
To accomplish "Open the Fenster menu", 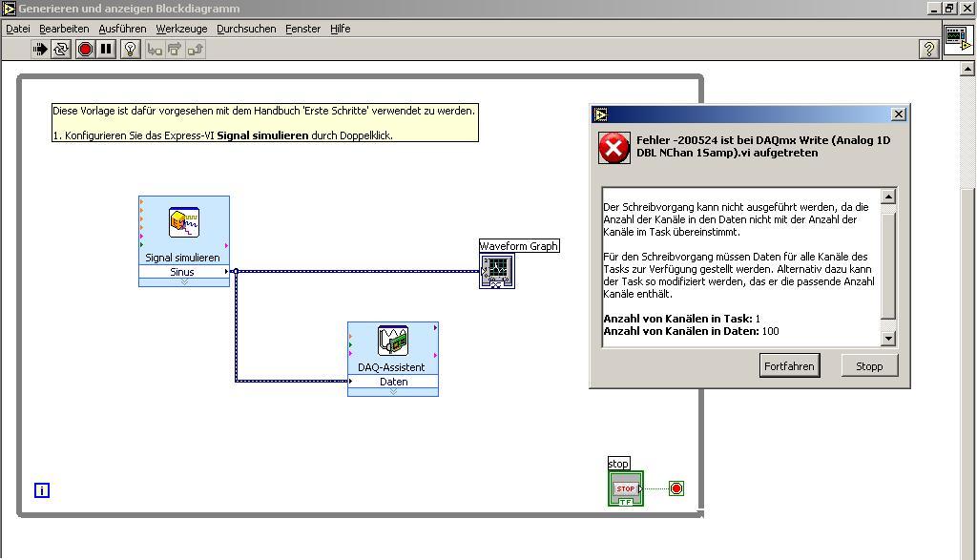I will 302,29.
